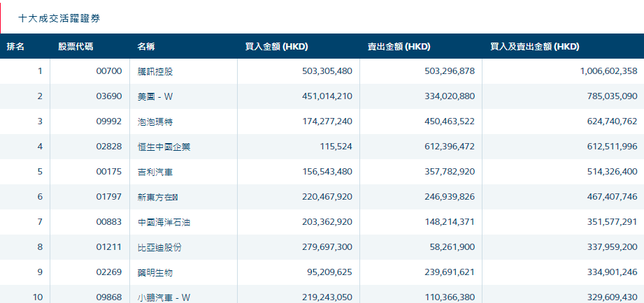Select stock code 02269
The height and width of the screenshot is (303, 644).
[109, 272]
